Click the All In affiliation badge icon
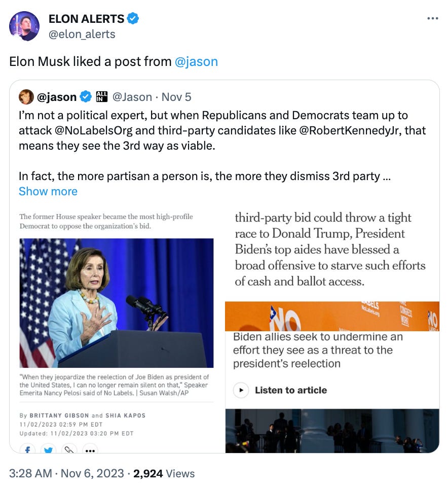Viewport: 448px width, 488px height. (102, 97)
